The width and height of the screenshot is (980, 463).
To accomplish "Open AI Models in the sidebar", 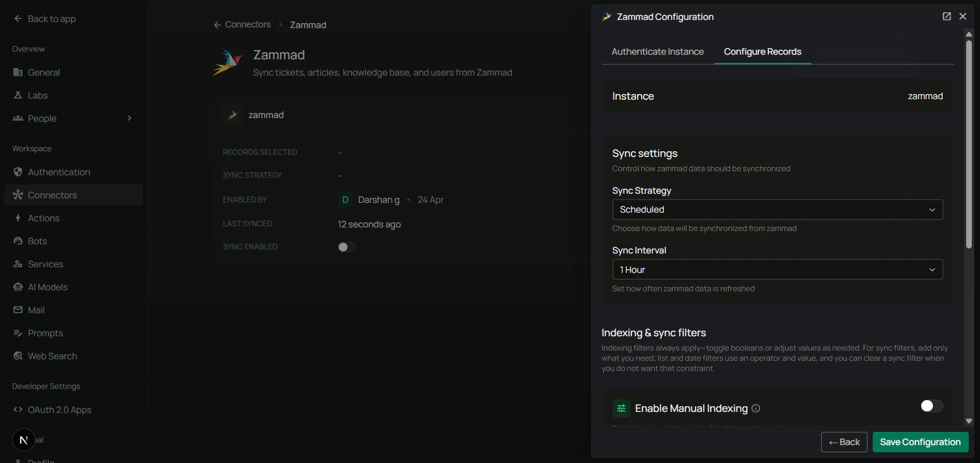I will point(74,287).
